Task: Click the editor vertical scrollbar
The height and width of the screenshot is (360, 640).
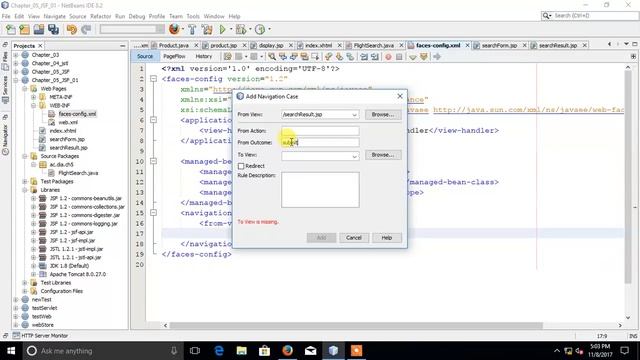Action: (x=628, y=178)
